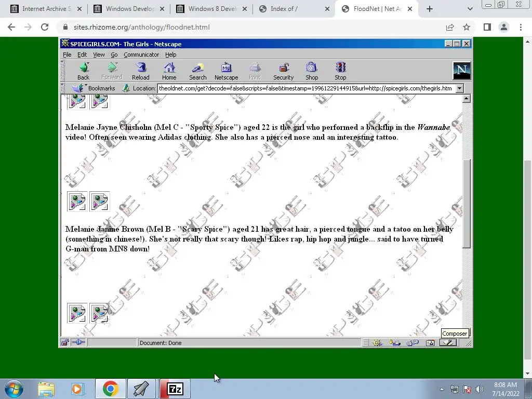Show hidden icons in system tray

tap(442, 389)
